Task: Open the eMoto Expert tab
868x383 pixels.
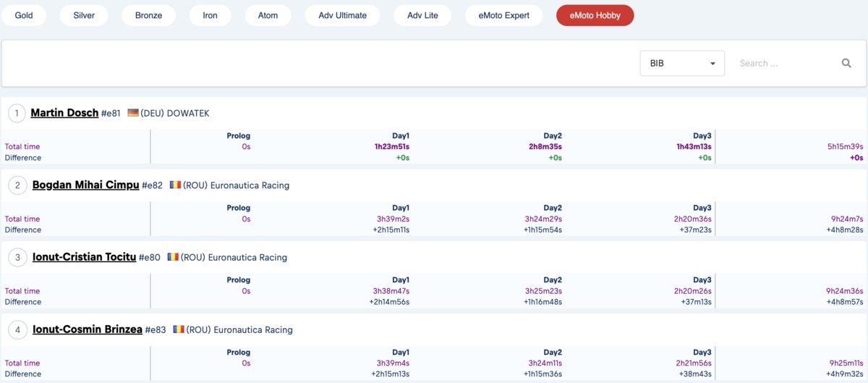Action: (503, 15)
